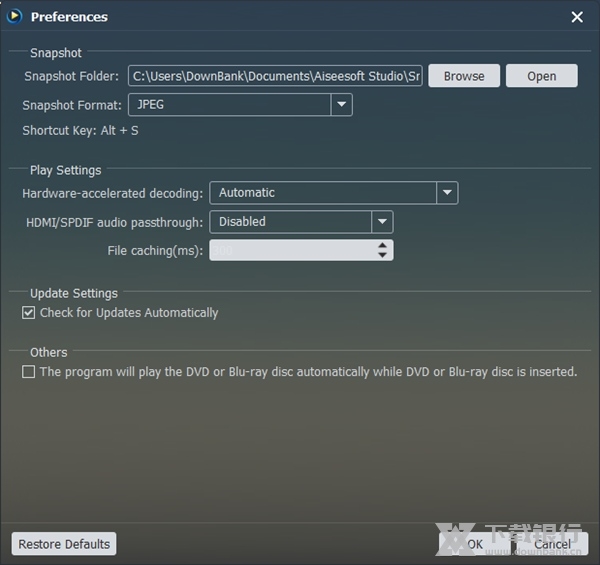Viewport: 600px width, 565px height.
Task: Click the 'Snapshot Folder:' label
Action: (72, 76)
